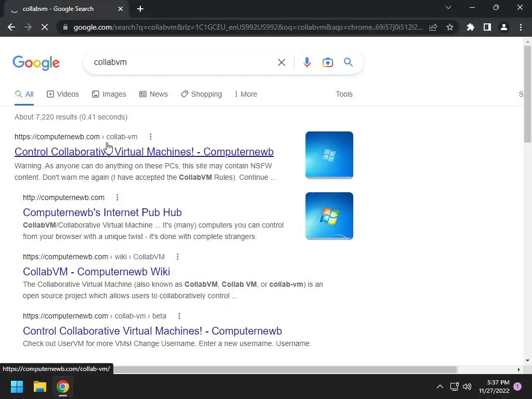Open options for http://computernewb.com result

point(117,197)
